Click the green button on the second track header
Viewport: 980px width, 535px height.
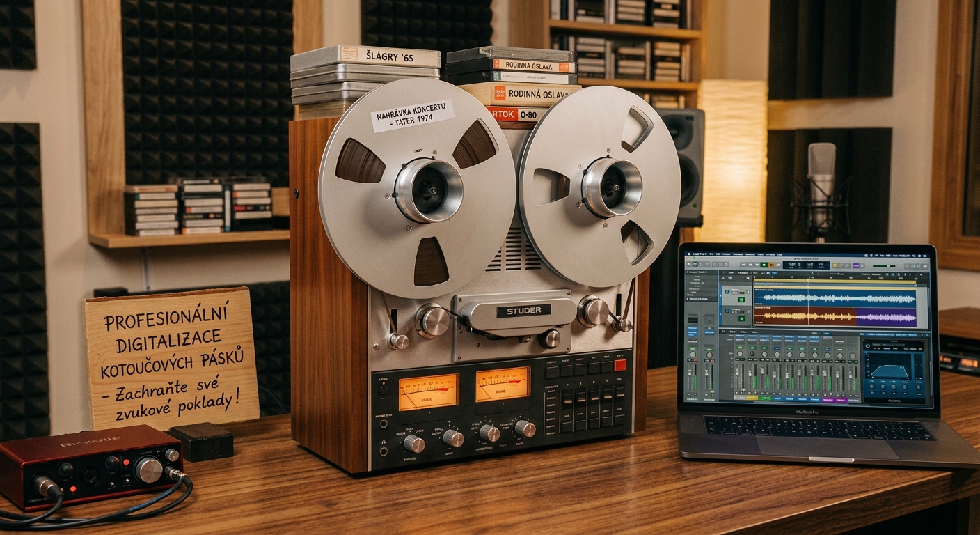pyautogui.click(x=741, y=318)
